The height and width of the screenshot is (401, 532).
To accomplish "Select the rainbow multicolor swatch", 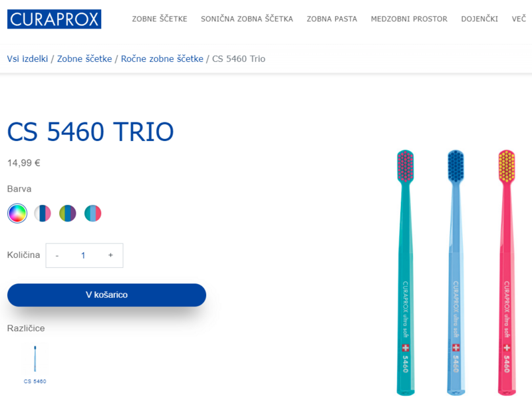I will (17, 213).
